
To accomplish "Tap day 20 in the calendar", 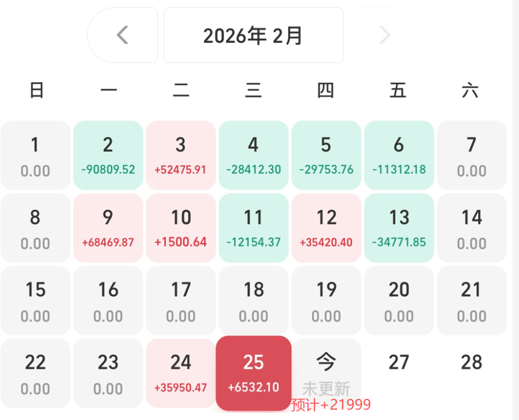I will tap(399, 300).
